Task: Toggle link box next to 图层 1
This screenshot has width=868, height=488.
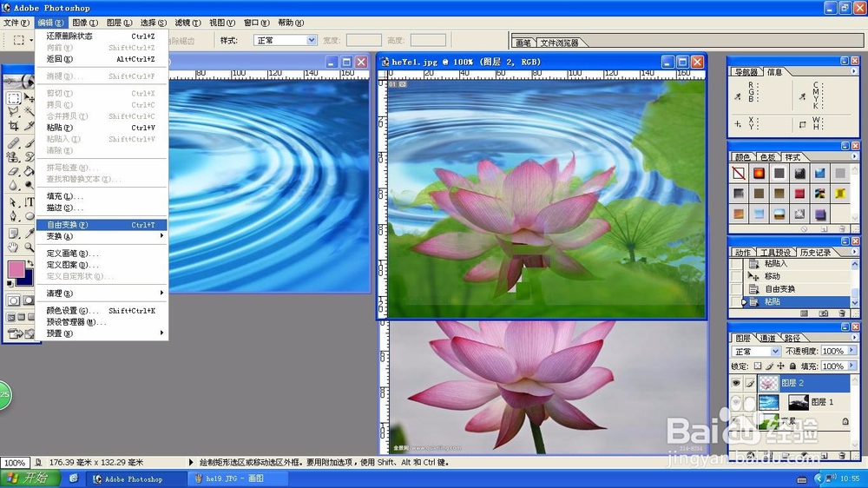Action: coord(750,402)
